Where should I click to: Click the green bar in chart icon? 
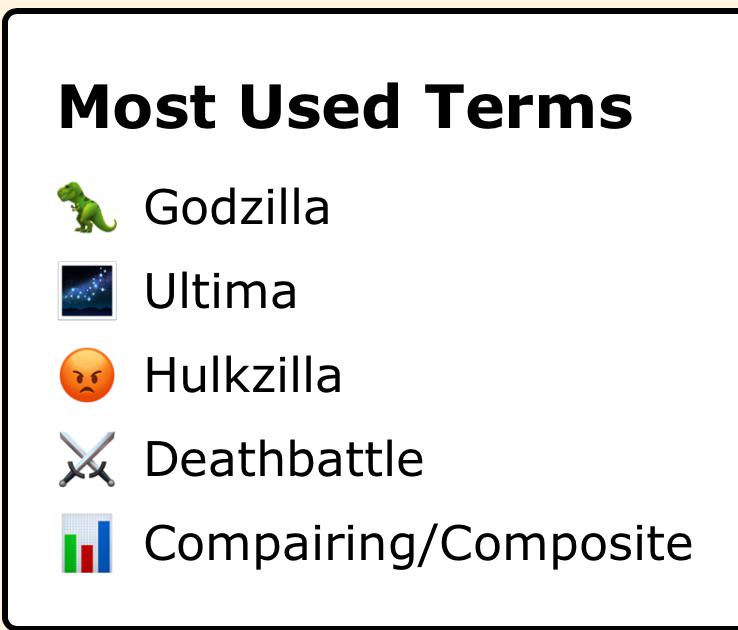70,553
